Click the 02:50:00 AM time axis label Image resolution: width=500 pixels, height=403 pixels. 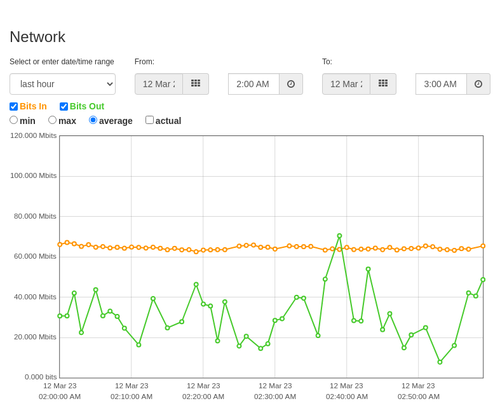(x=418, y=397)
